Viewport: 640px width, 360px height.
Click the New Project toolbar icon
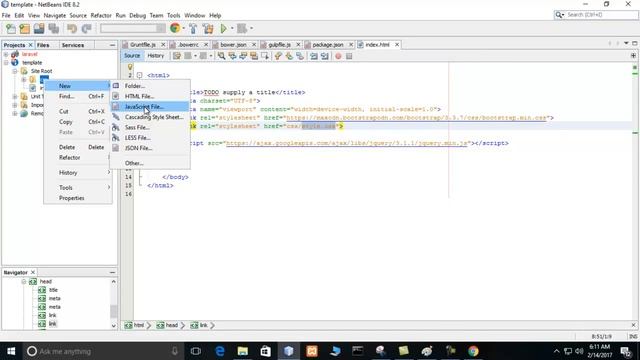[x=25, y=29]
